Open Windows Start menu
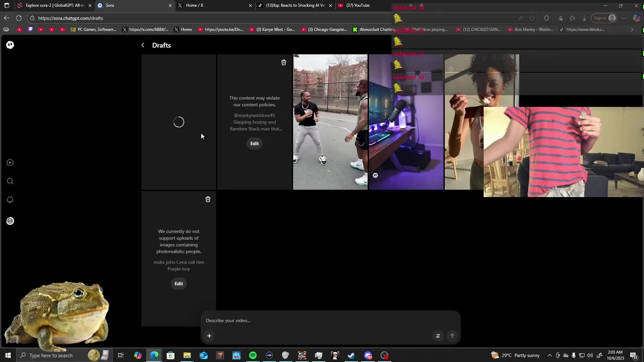 [x=8, y=355]
